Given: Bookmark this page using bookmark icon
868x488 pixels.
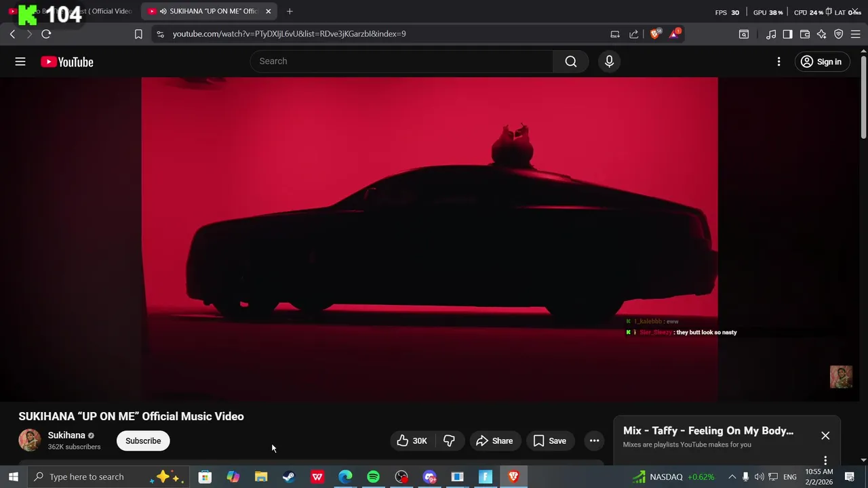Looking at the screenshot, I should tap(138, 34).
